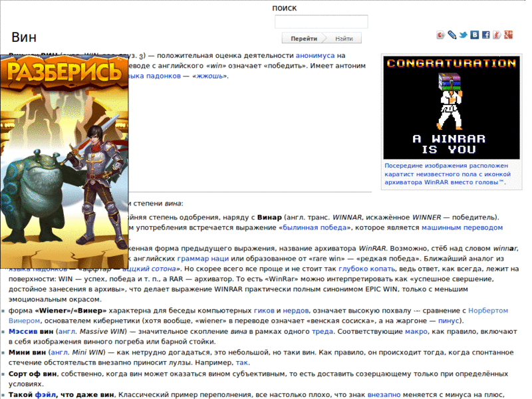Follow the Норбертом Винером link
This screenshot has width=532, height=399.
488,311
